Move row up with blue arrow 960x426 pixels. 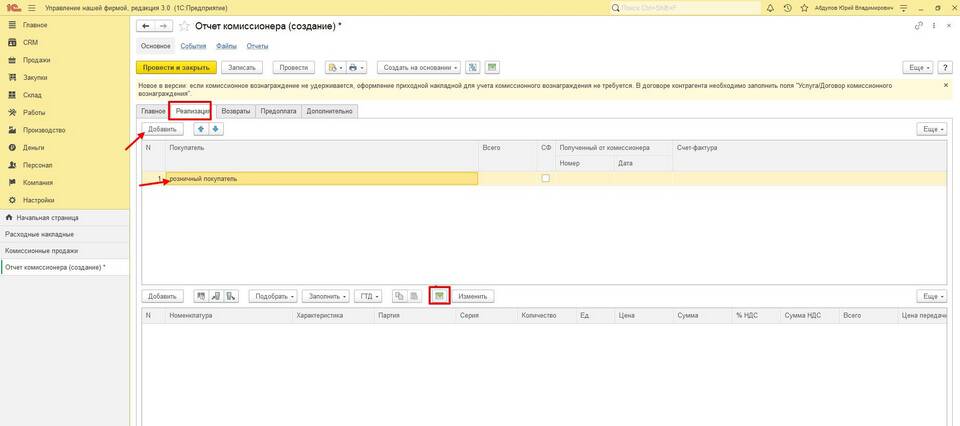(x=200, y=129)
